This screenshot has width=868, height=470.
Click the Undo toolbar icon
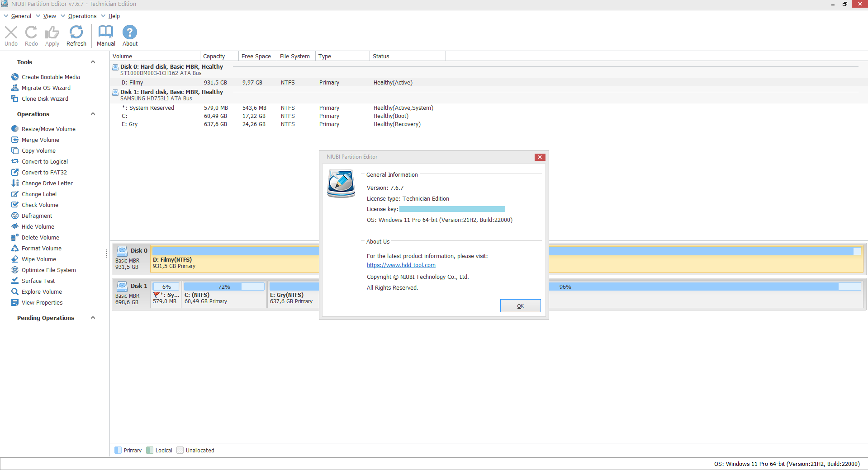tap(11, 32)
